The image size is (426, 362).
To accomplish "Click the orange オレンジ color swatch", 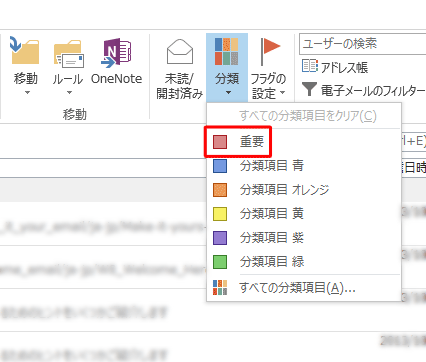I will pyautogui.click(x=220, y=190).
